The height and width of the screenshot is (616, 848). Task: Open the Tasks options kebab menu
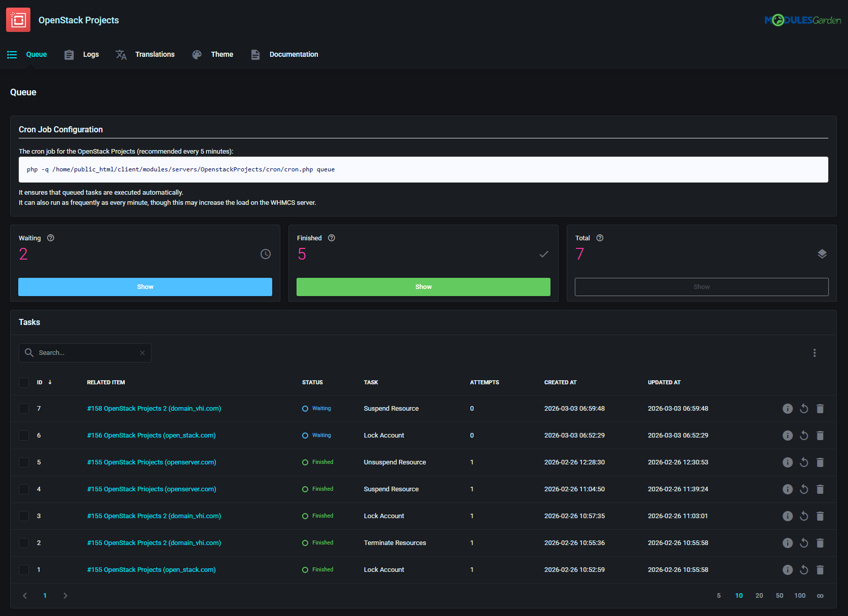point(815,352)
